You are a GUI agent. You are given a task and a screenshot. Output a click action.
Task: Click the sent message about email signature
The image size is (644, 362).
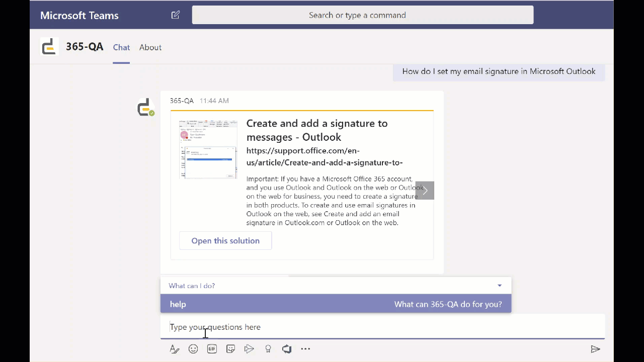pyautogui.click(x=499, y=71)
